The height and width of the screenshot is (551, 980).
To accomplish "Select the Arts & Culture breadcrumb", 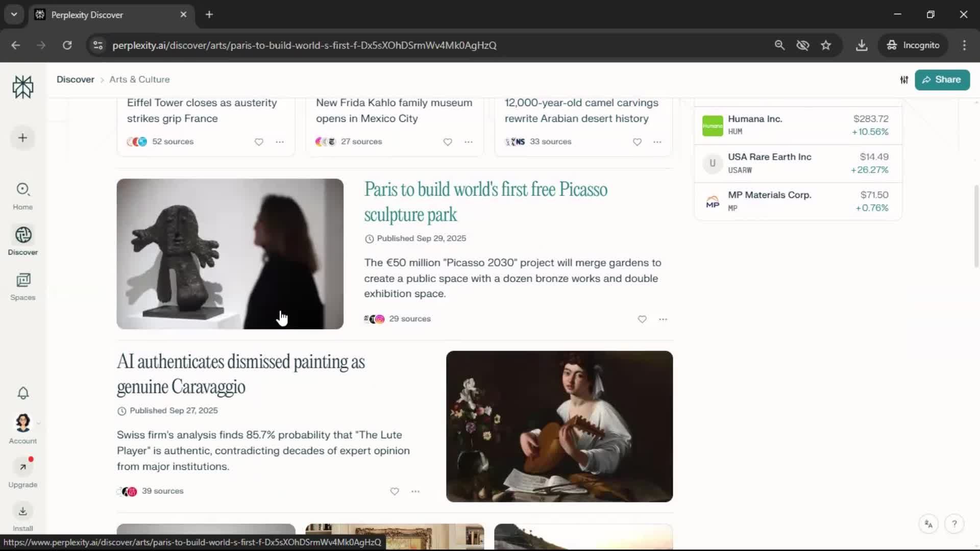I will [139, 80].
